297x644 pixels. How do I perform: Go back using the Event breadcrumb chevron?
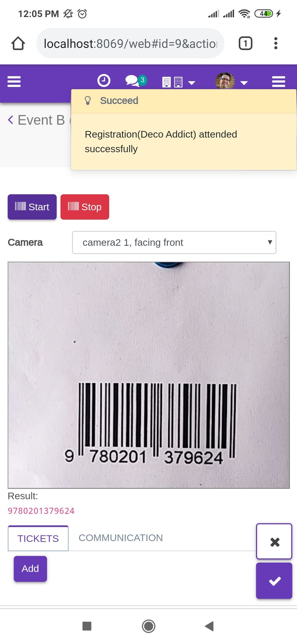coord(11,120)
